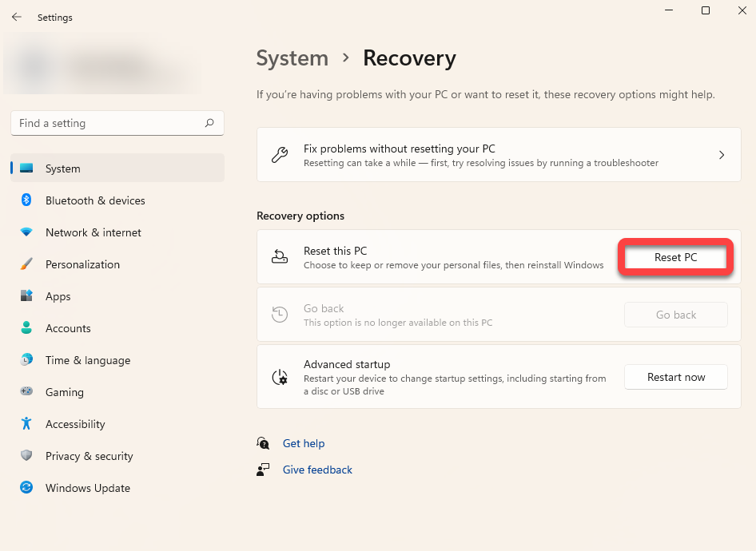Click inside the Find a setting search box

tap(117, 123)
